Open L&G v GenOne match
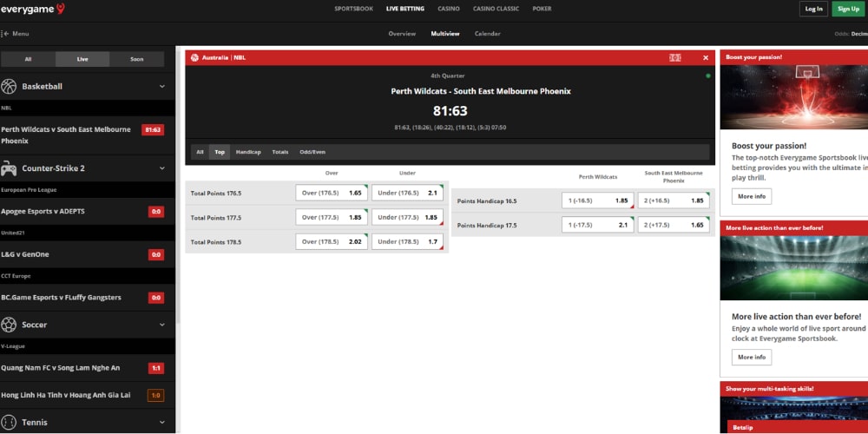Image resolution: width=868 pixels, height=434 pixels. (x=25, y=254)
